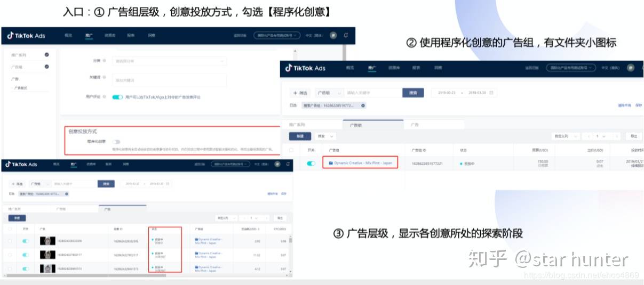The width and height of the screenshot is (644, 285).
Task: Open user avatar in the right window header
Action: click(631, 68)
